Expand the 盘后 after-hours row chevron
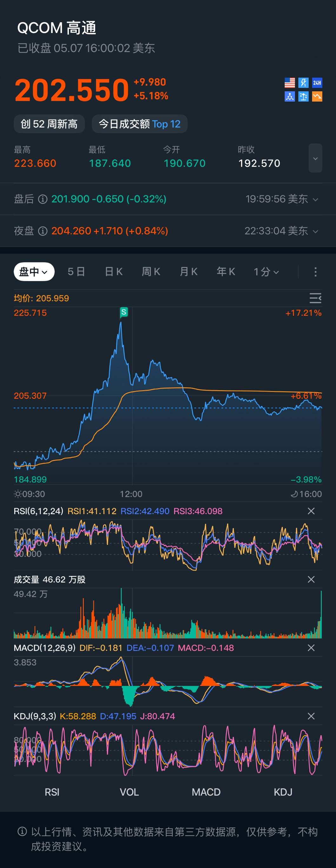 tap(315, 200)
